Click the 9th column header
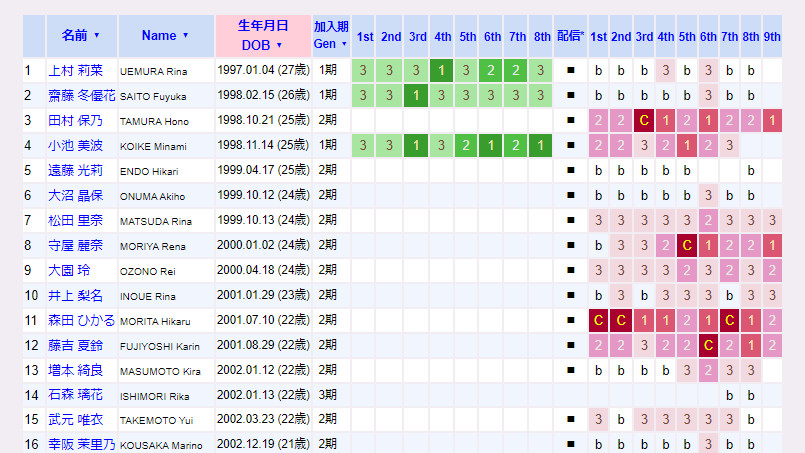This screenshot has width=805, height=453. (x=772, y=36)
